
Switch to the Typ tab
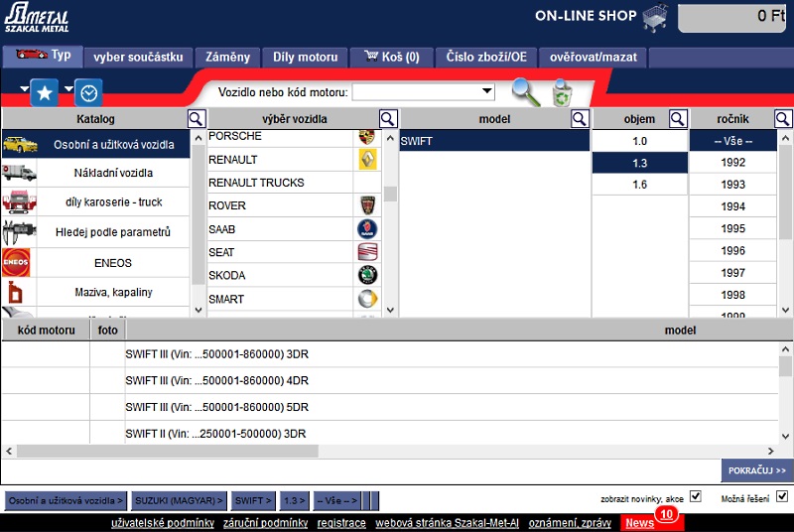43,57
